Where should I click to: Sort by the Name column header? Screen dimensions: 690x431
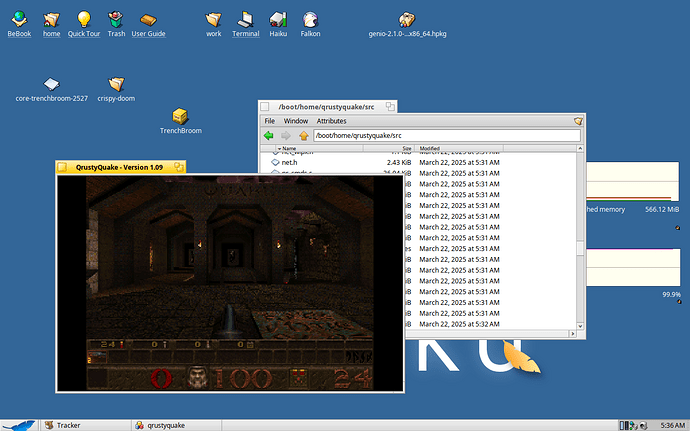point(320,148)
